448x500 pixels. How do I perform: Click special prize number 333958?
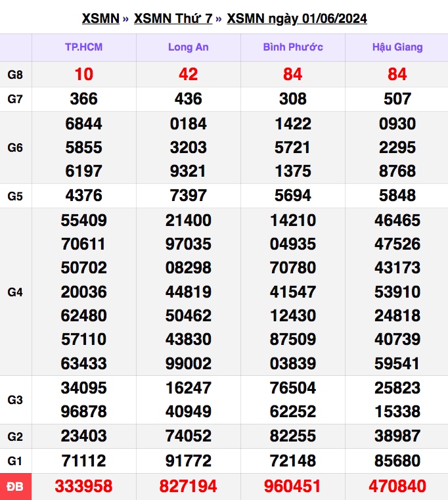click(83, 487)
